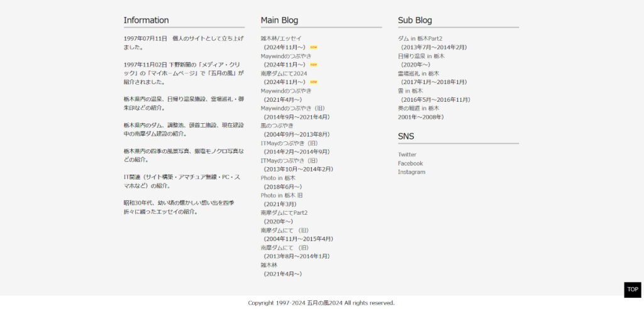The width and height of the screenshot is (644, 309).
Task: Open the Facebook link under SNS
Action: 410,163
